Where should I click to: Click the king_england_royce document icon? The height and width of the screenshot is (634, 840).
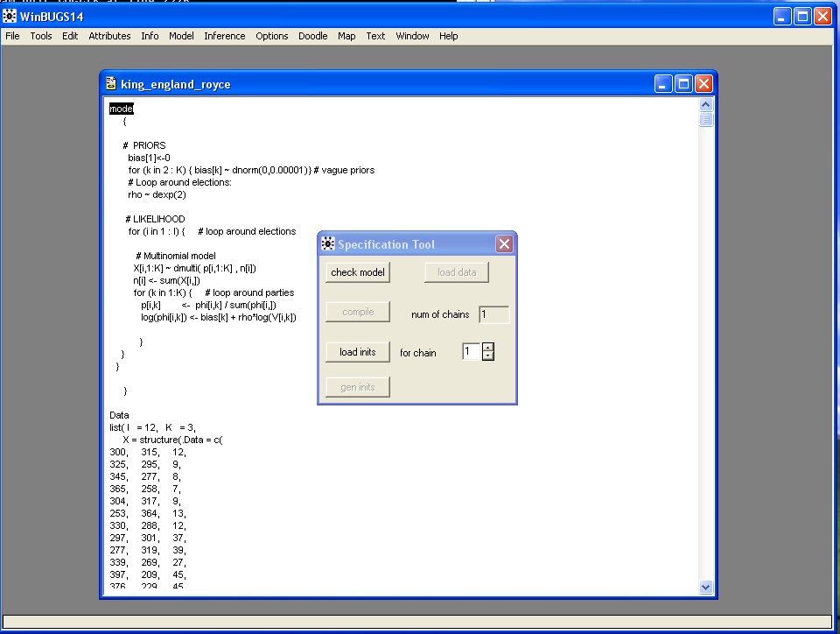click(x=111, y=84)
